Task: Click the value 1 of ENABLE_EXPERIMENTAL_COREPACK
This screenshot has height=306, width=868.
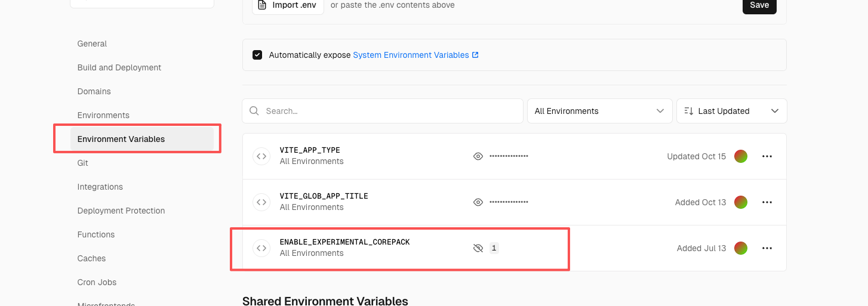Action: [x=494, y=248]
